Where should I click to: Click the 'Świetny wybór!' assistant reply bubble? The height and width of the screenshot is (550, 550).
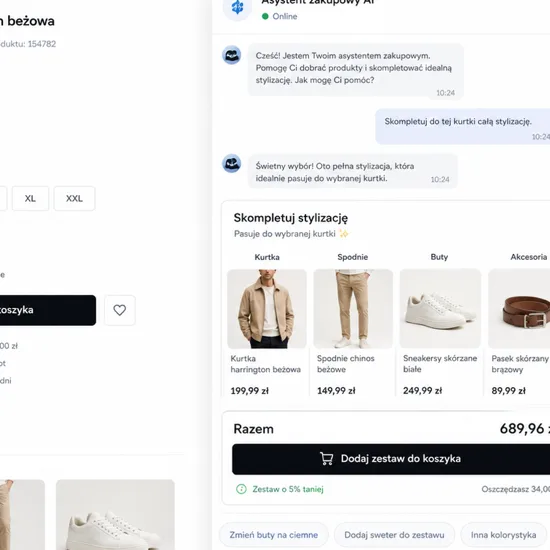(353, 172)
